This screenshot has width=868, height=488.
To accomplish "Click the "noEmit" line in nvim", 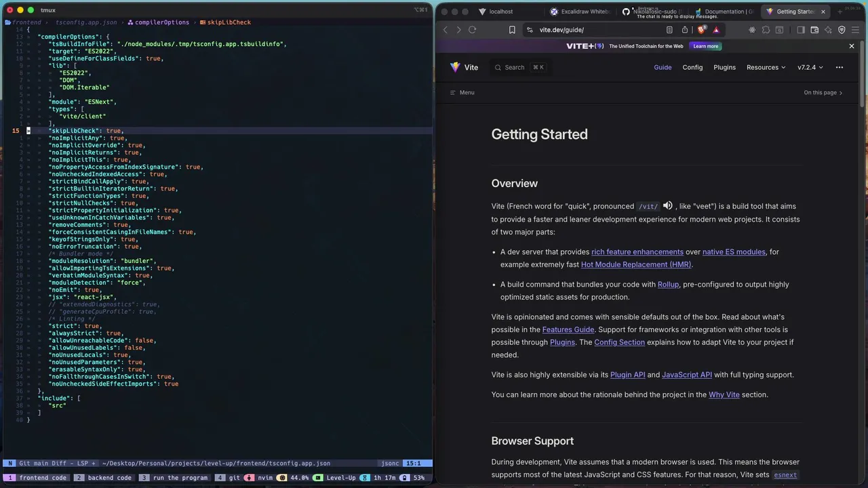I will point(77,290).
